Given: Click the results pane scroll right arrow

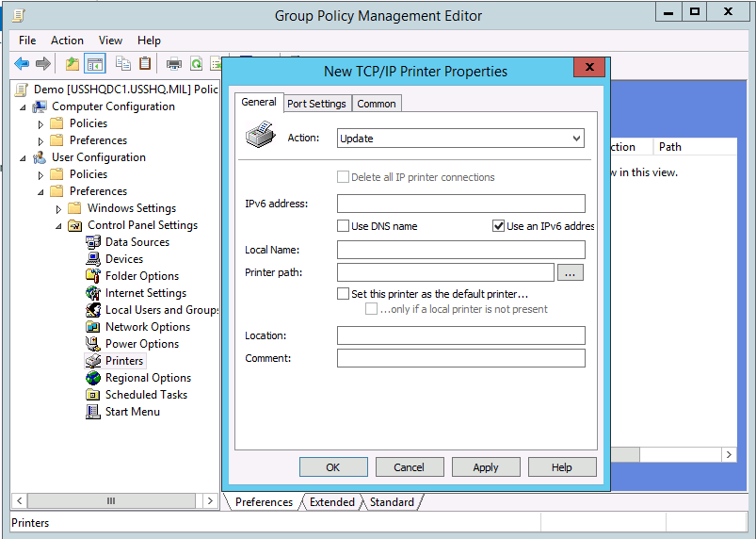Looking at the screenshot, I should 729,454.
